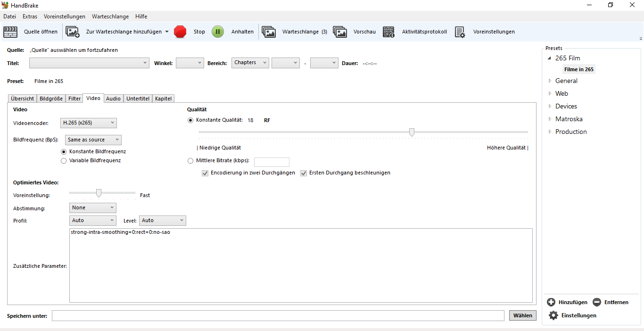Image resolution: width=644 pixels, height=331 pixels.
Task: Open the Extras menu
Action: pos(30,17)
